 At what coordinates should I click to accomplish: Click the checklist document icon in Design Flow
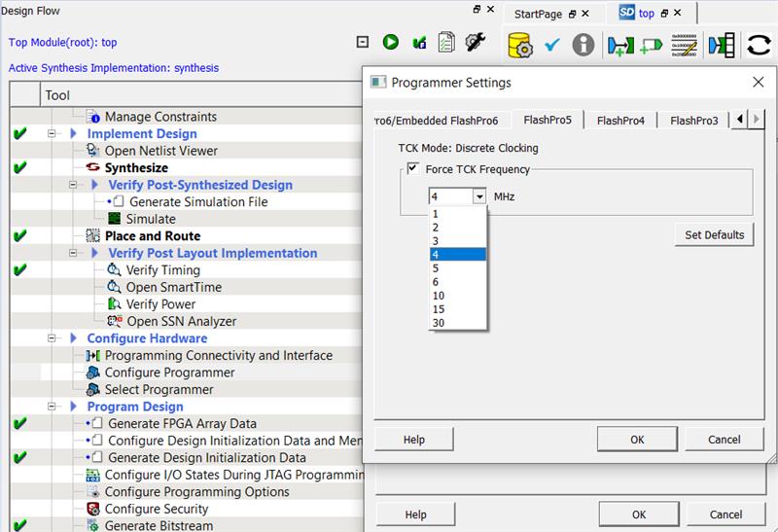pos(446,42)
